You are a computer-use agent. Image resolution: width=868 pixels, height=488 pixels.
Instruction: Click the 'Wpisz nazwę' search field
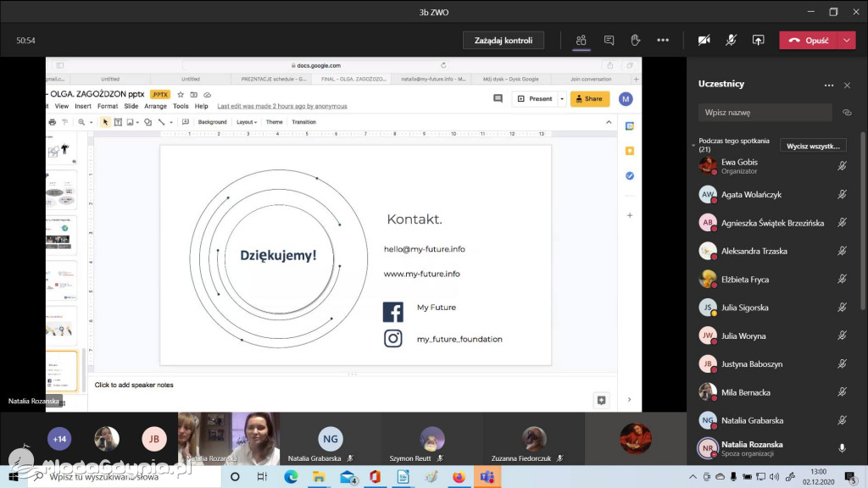765,113
